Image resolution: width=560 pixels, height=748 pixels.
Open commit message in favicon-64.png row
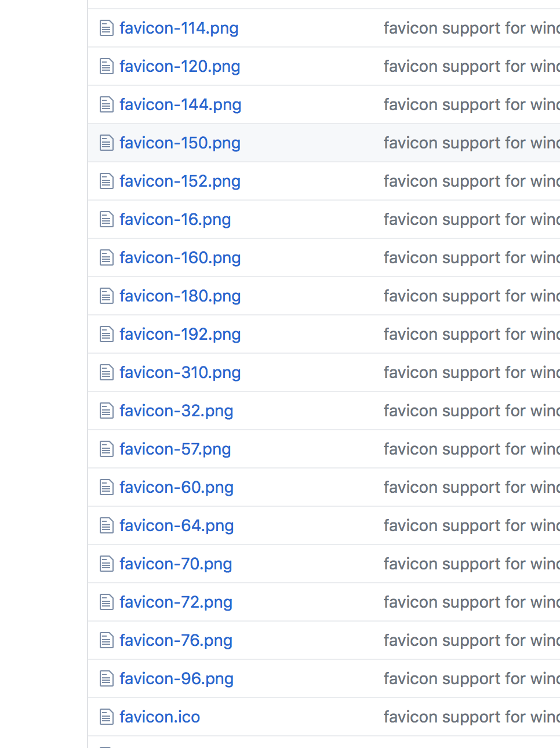coord(471,525)
